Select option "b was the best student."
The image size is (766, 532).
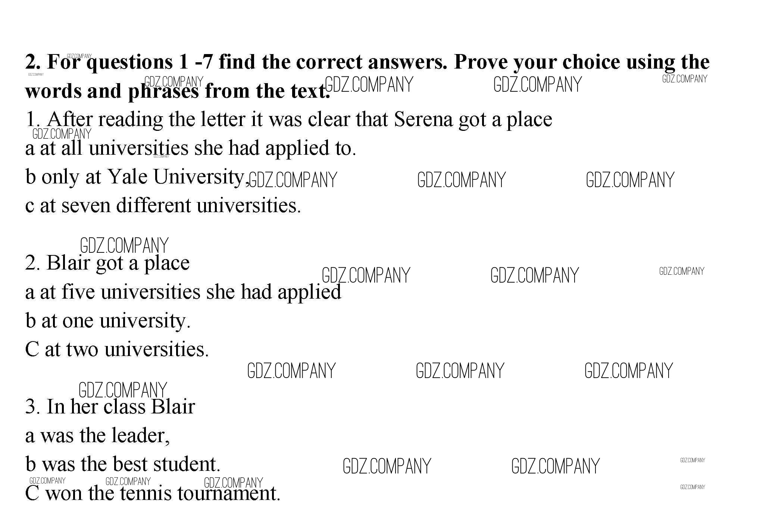(x=123, y=464)
